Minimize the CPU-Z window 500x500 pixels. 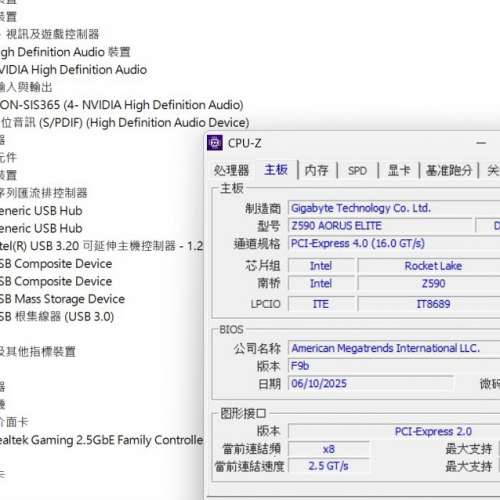[x=481, y=143]
